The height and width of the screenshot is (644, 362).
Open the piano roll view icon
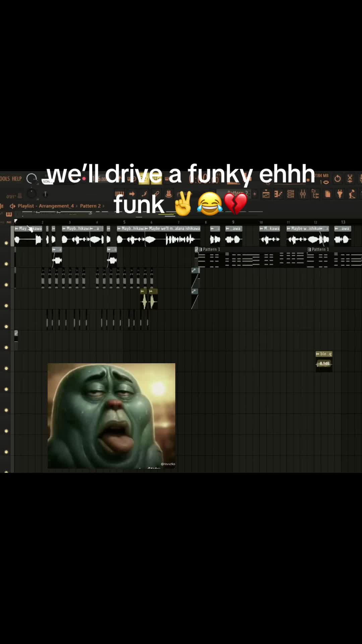tap(278, 194)
